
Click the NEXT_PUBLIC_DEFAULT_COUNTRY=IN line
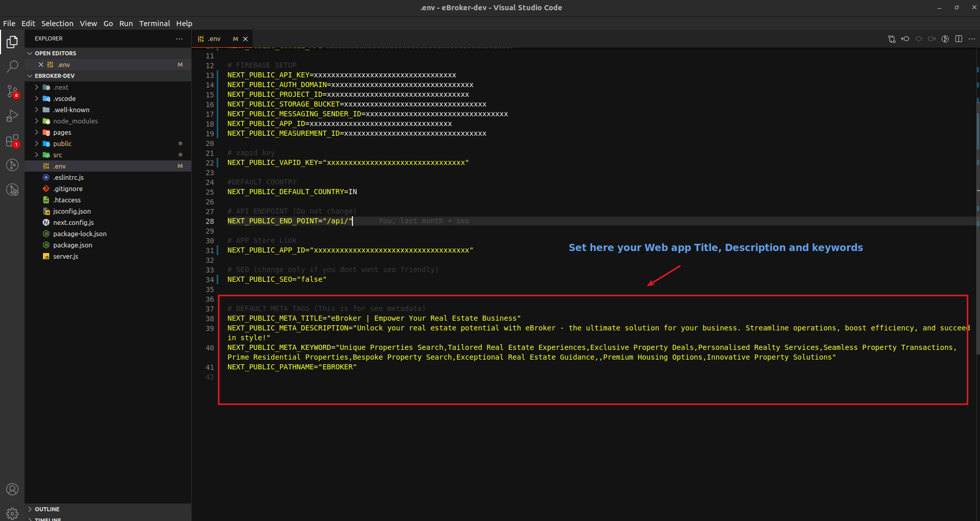coord(292,192)
